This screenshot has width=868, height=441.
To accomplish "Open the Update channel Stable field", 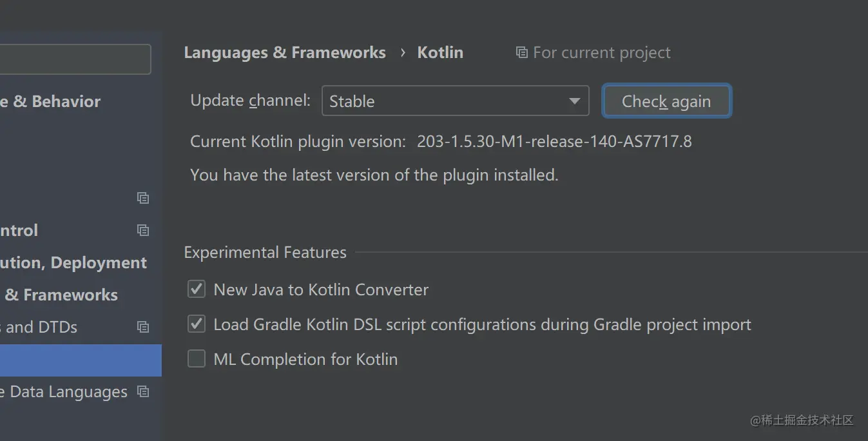I will 445,101.
